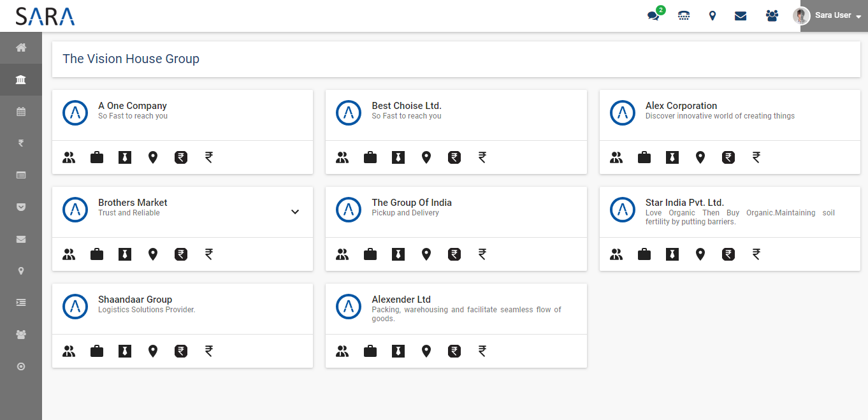Open the chat messages icon with badge

pyautogui.click(x=654, y=16)
